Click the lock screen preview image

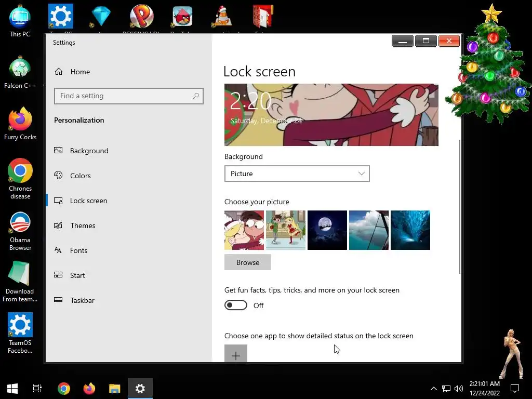point(331,115)
